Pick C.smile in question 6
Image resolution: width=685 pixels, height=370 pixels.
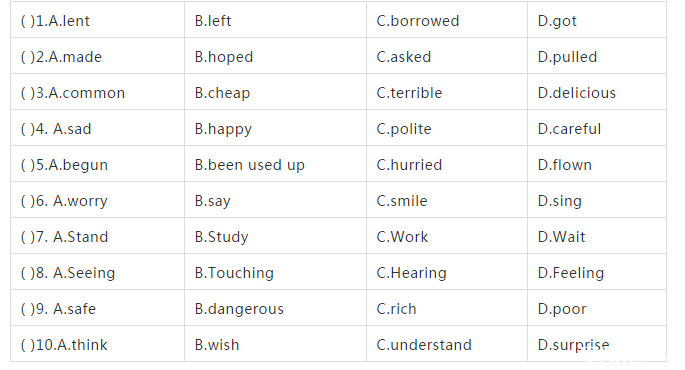point(402,201)
